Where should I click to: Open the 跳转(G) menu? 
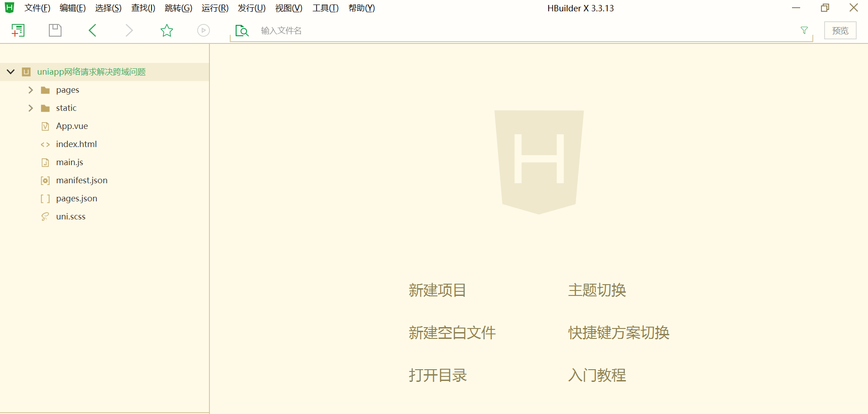(x=178, y=8)
